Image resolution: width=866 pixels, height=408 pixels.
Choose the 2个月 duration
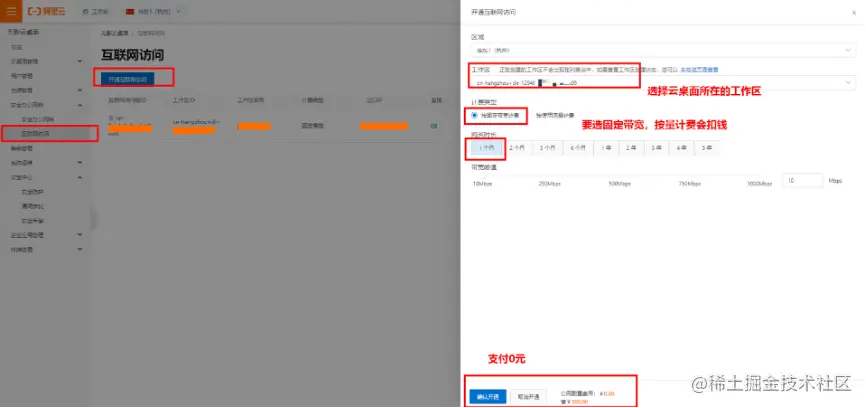pyautogui.click(x=518, y=148)
